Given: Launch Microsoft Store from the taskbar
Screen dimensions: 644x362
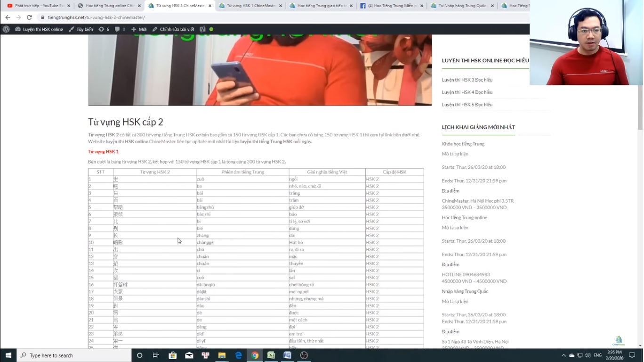Looking at the screenshot, I should [x=172, y=355].
